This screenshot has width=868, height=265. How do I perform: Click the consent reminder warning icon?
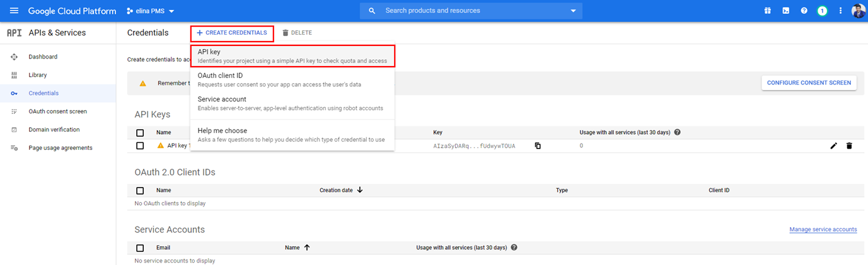pos(143,83)
